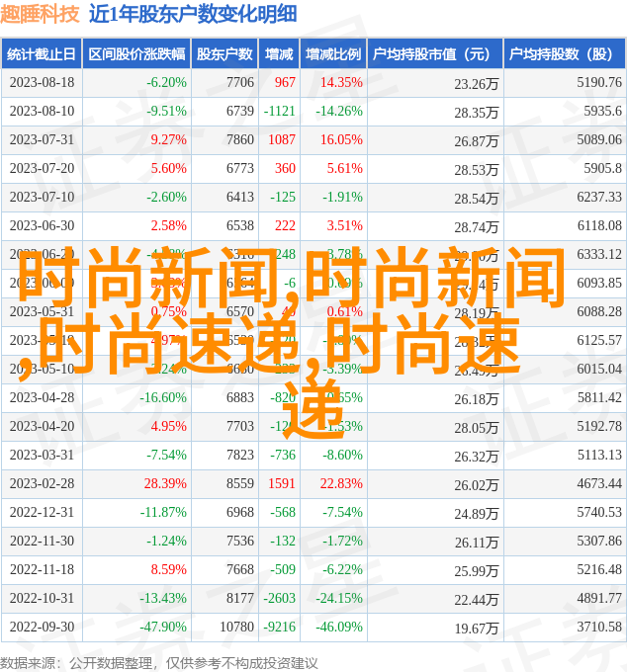This screenshot has height=672, width=627.
Task: Click the market value 24.89万
Action: 477,515
